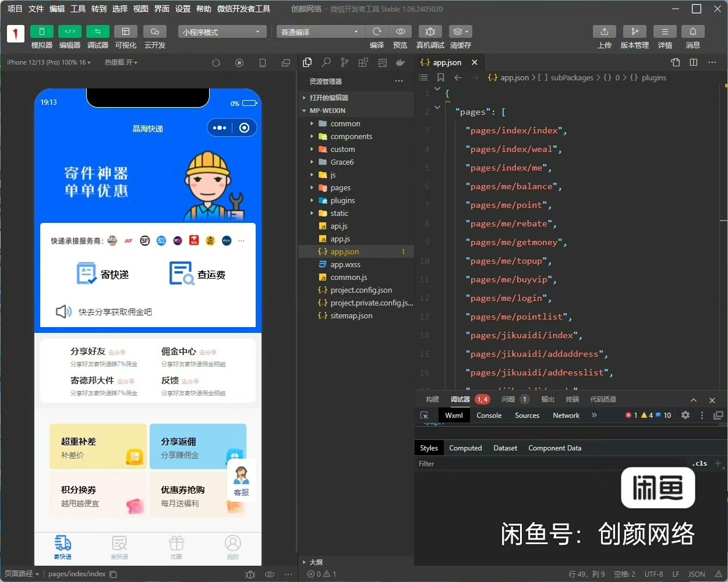This screenshot has height=582, width=728.
Task: Open the compile mode dropdown
Action: coord(320,31)
